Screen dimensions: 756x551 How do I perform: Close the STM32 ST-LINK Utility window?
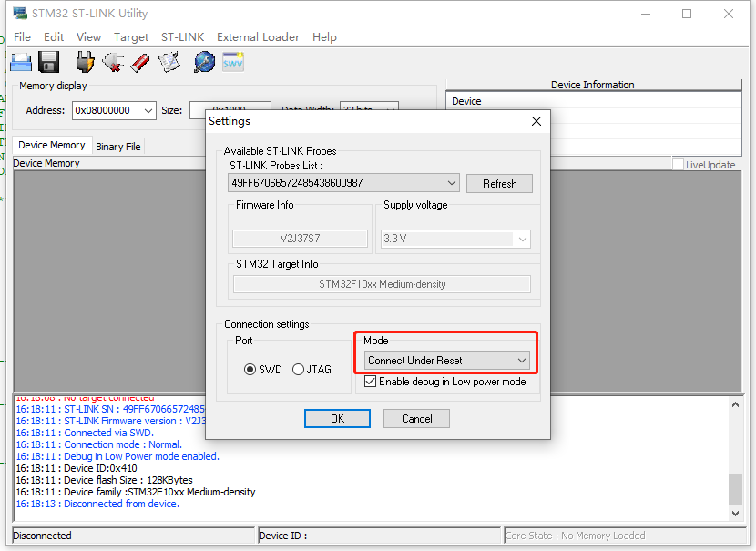(729, 14)
